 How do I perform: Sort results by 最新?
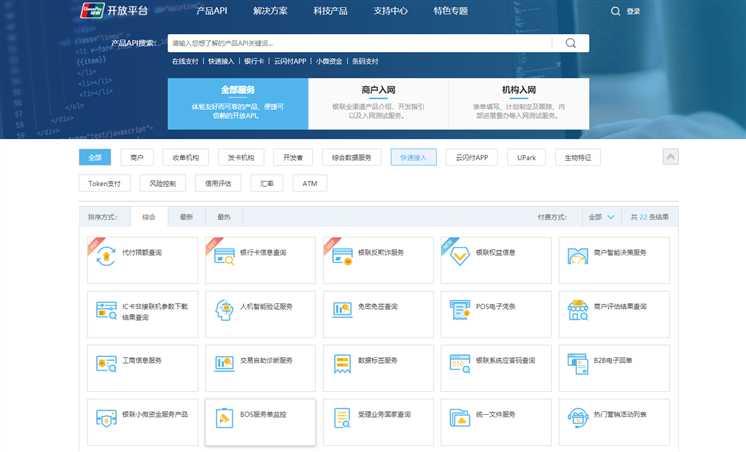click(186, 217)
